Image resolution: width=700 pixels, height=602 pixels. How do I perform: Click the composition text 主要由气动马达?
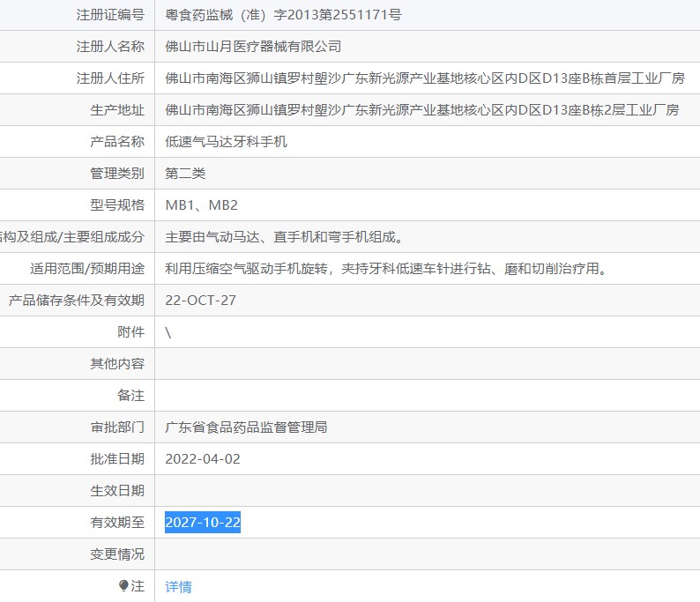pos(212,236)
